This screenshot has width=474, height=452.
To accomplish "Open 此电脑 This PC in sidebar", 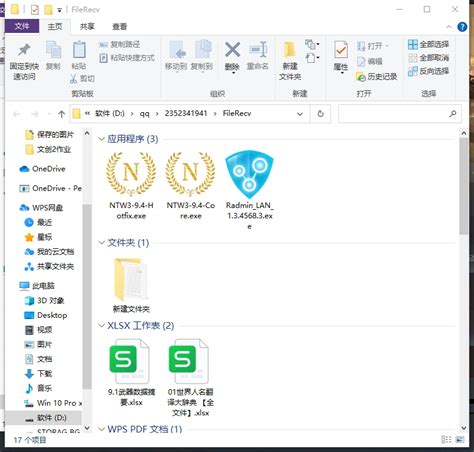I will [37, 286].
